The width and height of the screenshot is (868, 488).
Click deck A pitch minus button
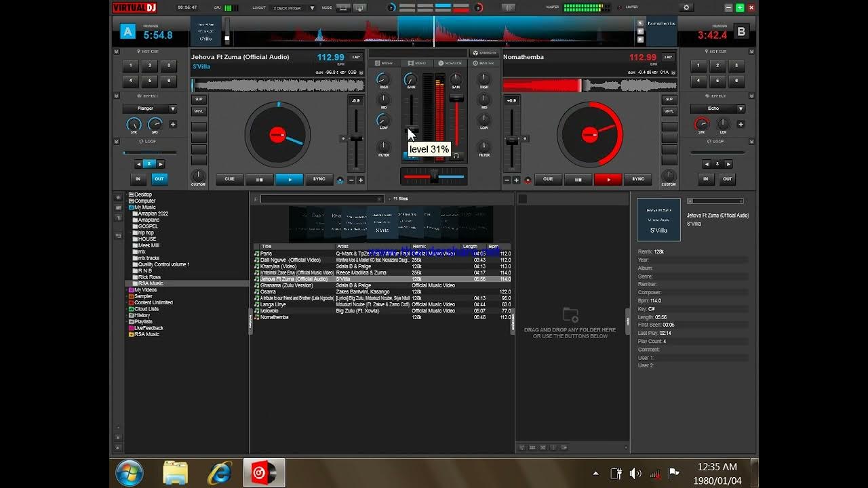[351, 180]
